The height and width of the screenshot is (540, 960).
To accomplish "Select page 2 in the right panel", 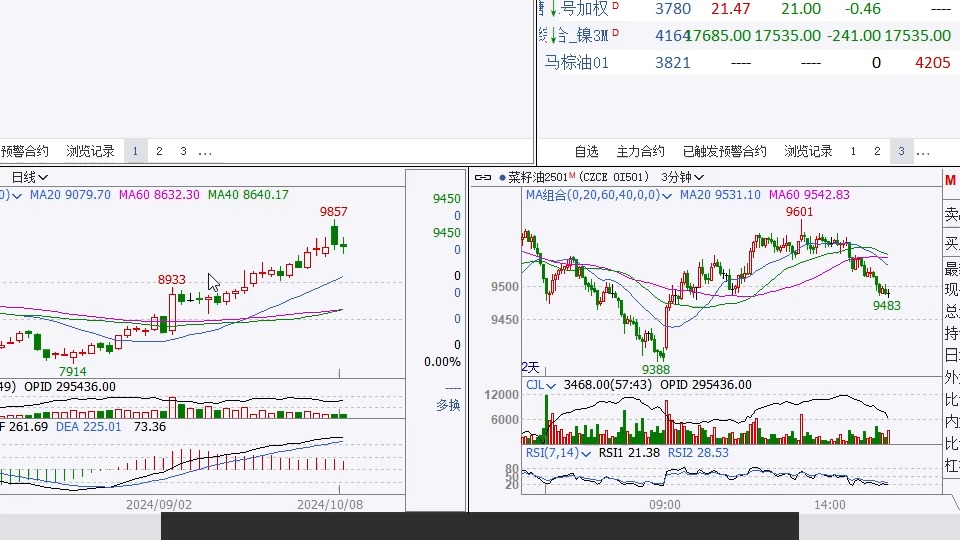I will point(877,152).
